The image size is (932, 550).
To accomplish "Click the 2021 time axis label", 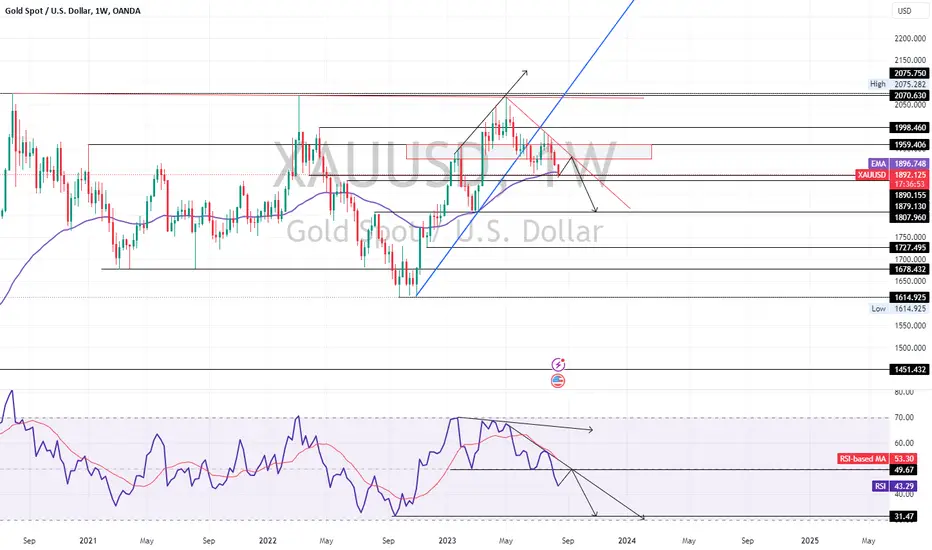I will point(88,540).
